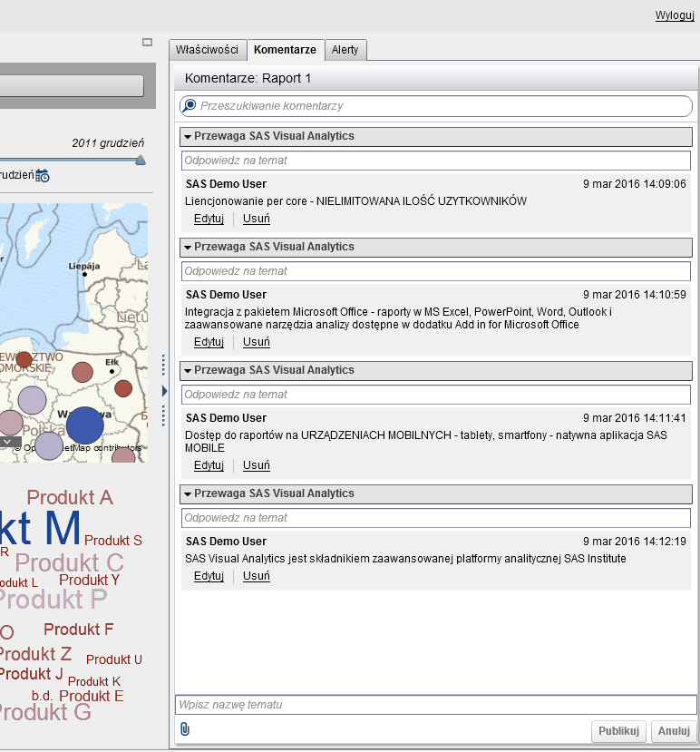Delete the mobile devices comment
The height and width of the screenshot is (752, 700).
(257, 465)
